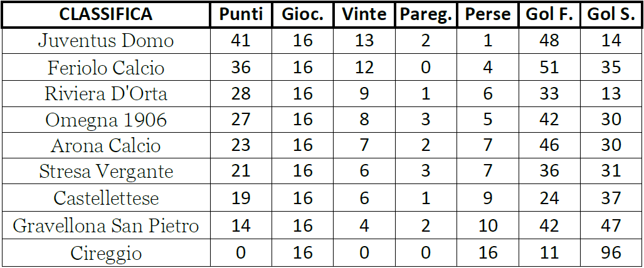This screenshot has height=268, width=644.
Task: Select the Perse column header
Action: pos(487,14)
